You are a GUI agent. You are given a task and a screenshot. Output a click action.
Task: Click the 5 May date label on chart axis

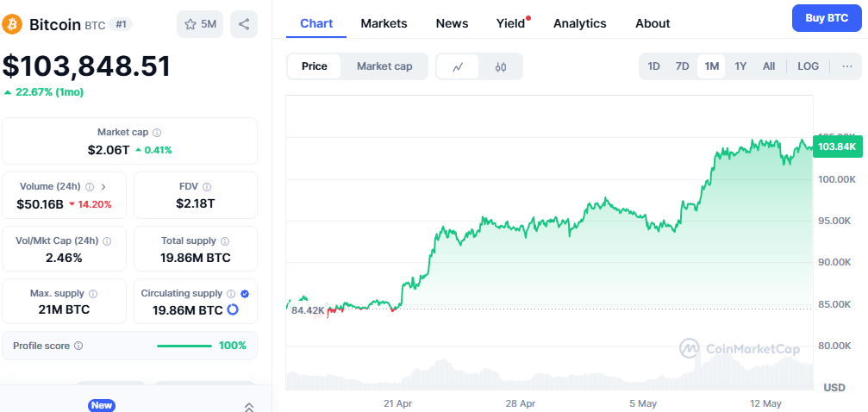[x=643, y=403]
